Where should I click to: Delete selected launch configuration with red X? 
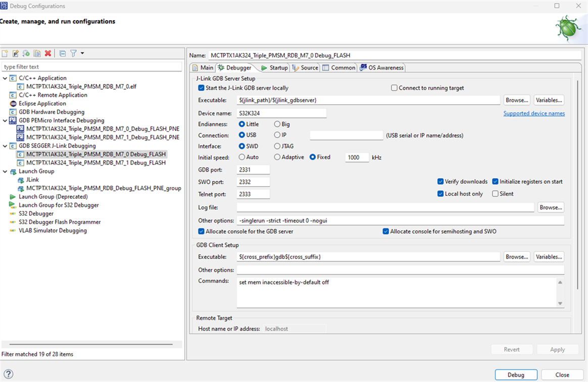[48, 53]
